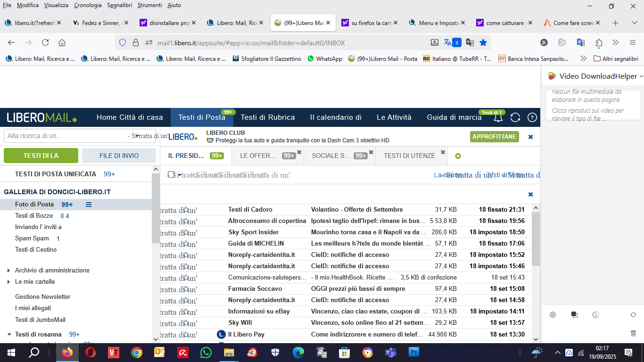
Task: Open the Spam folder in the sidebar
Action: pyautogui.click(x=32, y=239)
